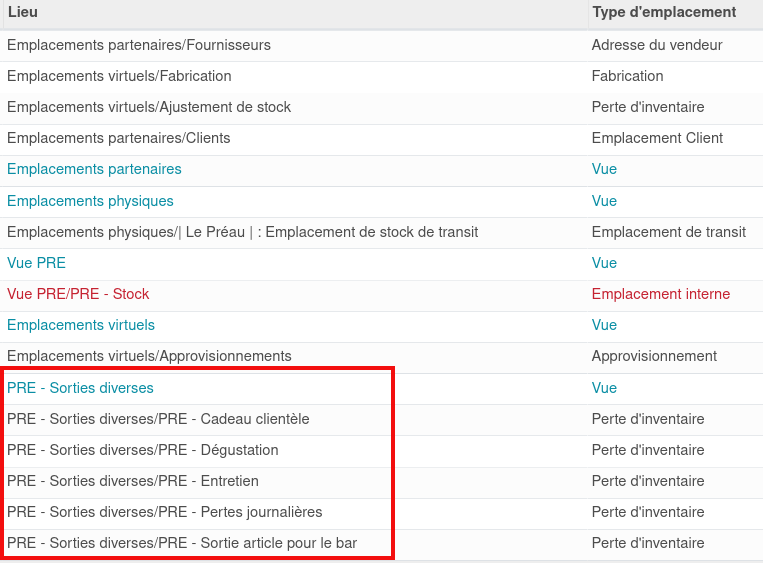
Task: Open the Emplacements physiques view link
Action: click(x=90, y=201)
